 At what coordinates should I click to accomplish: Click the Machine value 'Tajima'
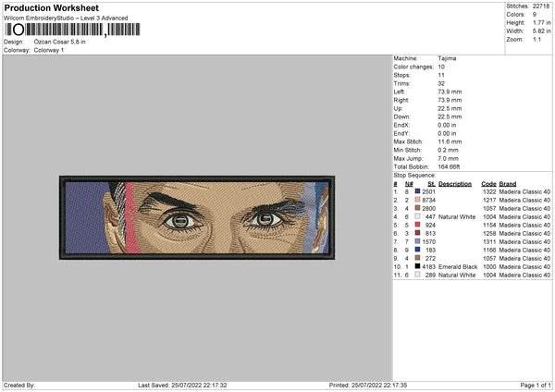(x=447, y=58)
